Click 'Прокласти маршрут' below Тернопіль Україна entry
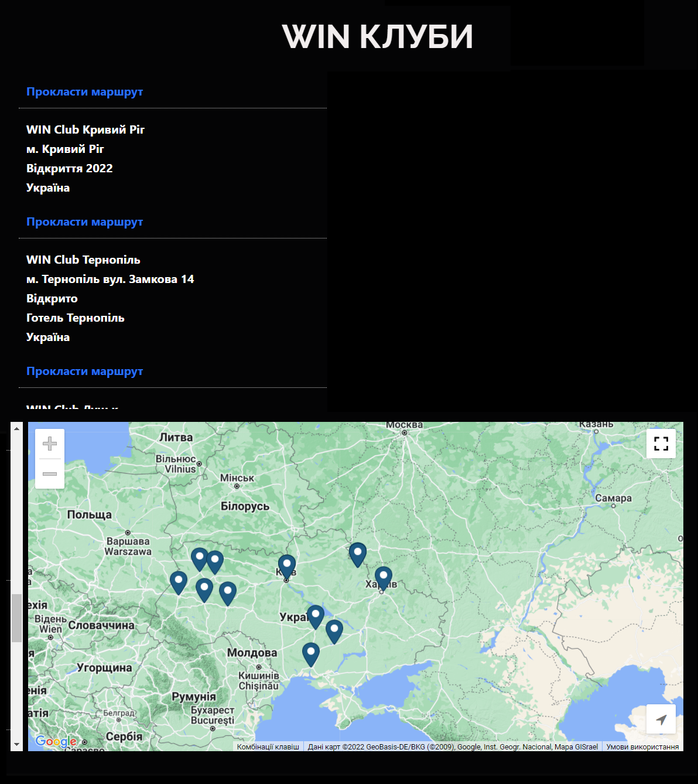Viewport: 698px width, 784px height. pos(84,371)
